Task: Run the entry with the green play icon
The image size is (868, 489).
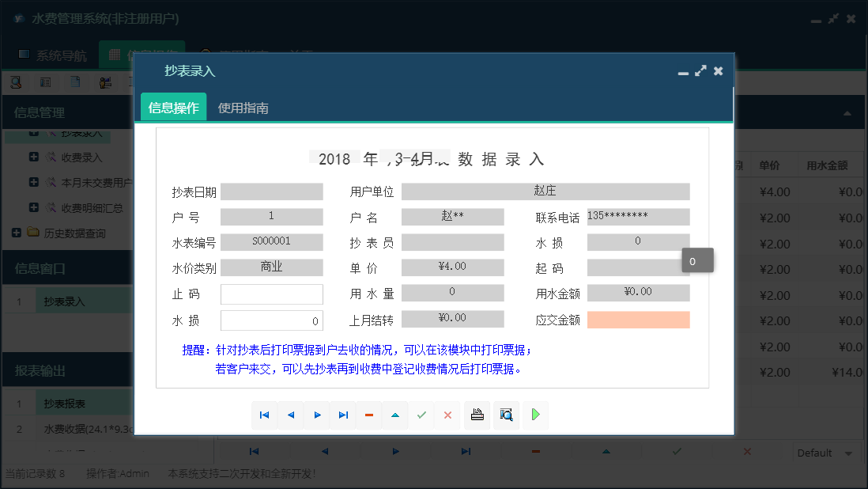Action: [535, 415]
